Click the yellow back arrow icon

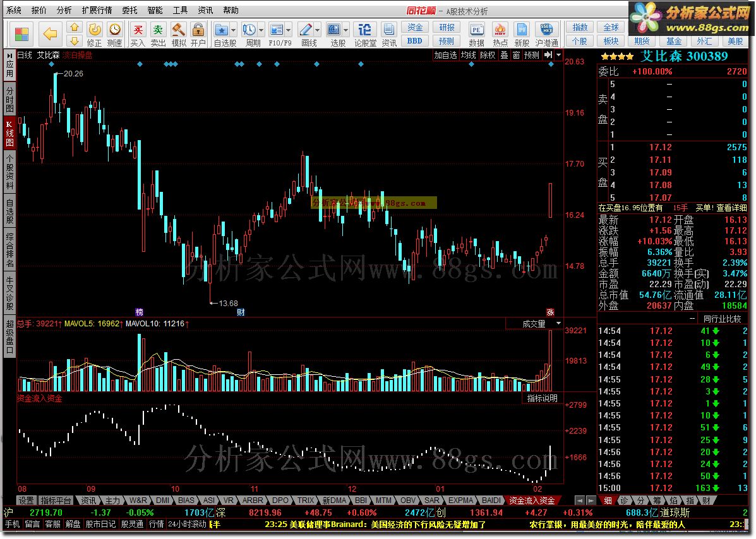pos(50,34)
